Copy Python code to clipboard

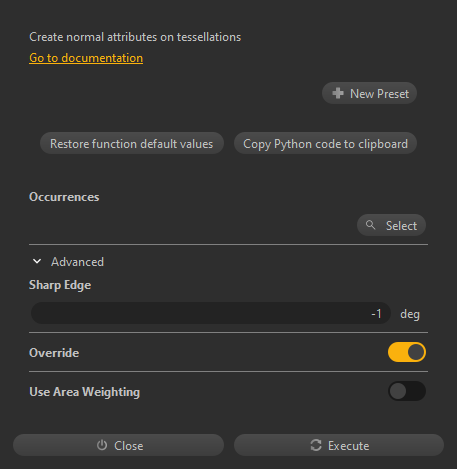point(325,143)
